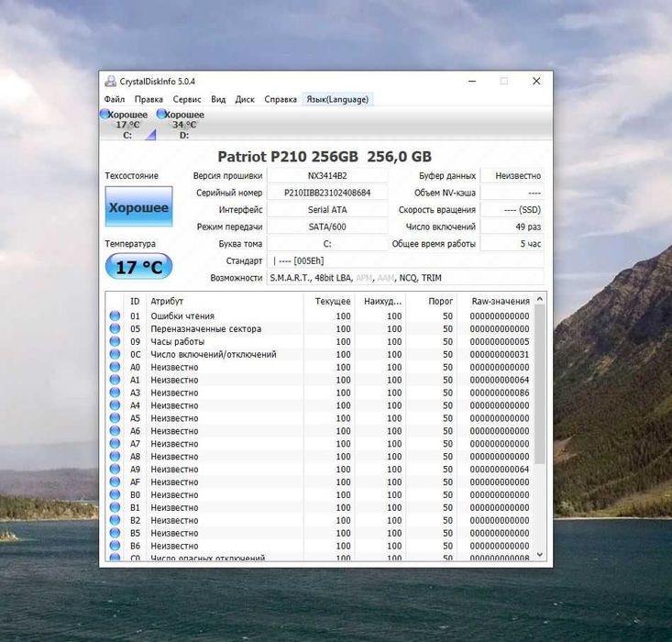Open the Файл menu

click(115, 99)
